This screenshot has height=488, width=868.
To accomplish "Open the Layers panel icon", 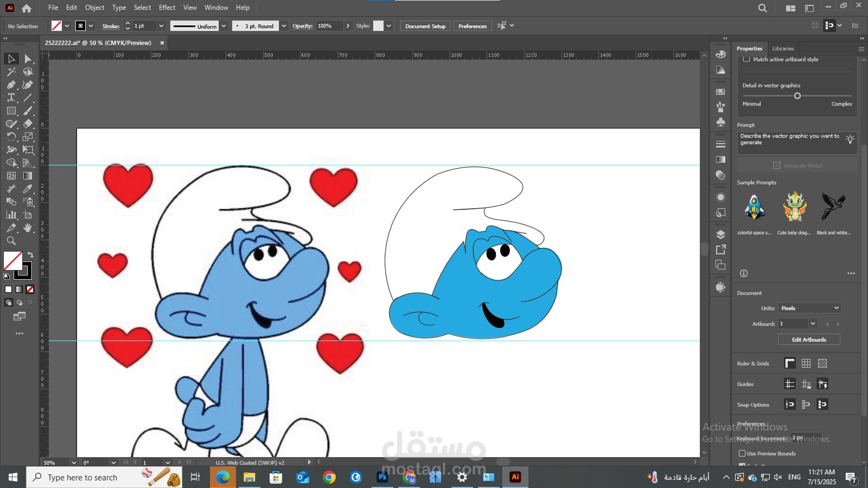I will click(x=720, y=235).
